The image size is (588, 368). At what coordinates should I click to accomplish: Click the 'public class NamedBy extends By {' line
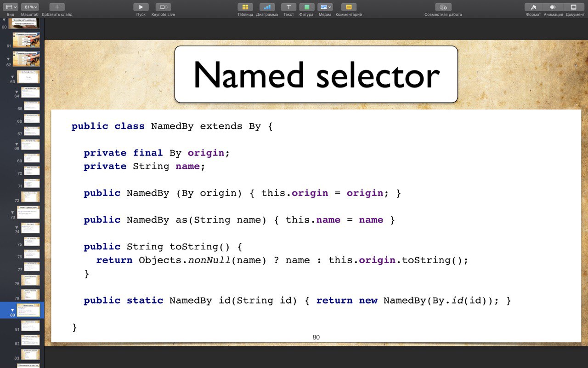click(172, 126)
